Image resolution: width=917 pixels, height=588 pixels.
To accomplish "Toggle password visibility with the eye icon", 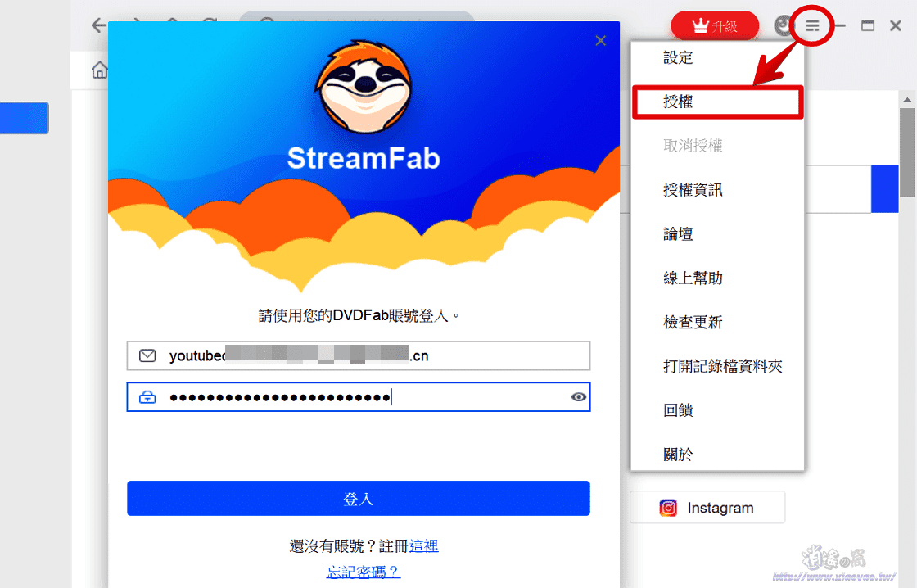I will click(580, 396).
